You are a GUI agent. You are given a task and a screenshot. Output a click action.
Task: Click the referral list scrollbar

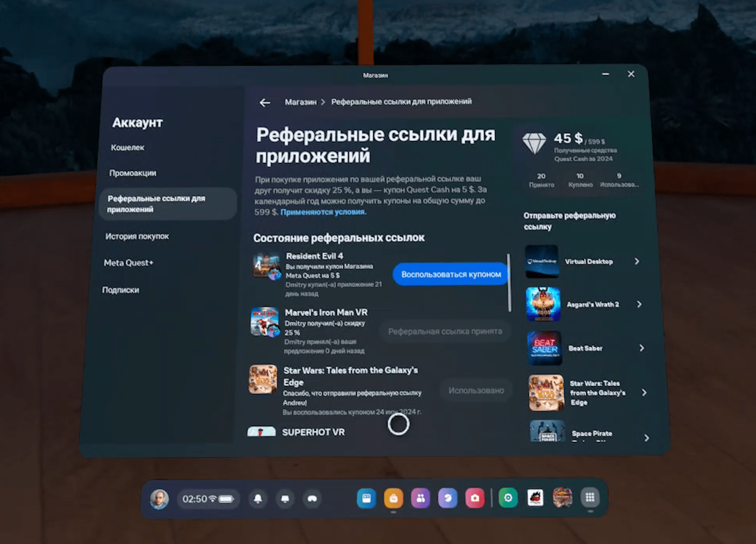pos(509,283)
